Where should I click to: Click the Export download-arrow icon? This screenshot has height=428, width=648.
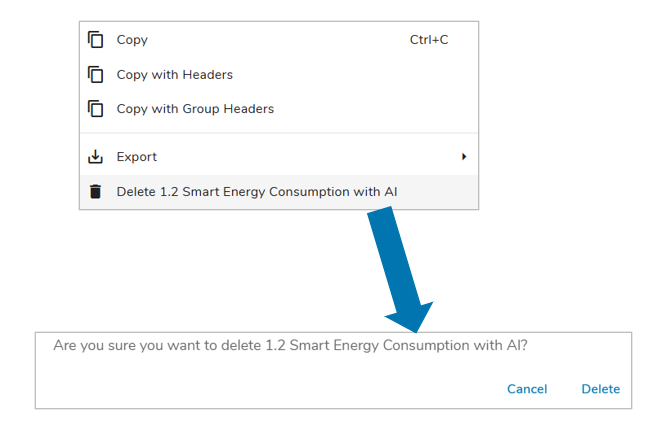(96, 157)
